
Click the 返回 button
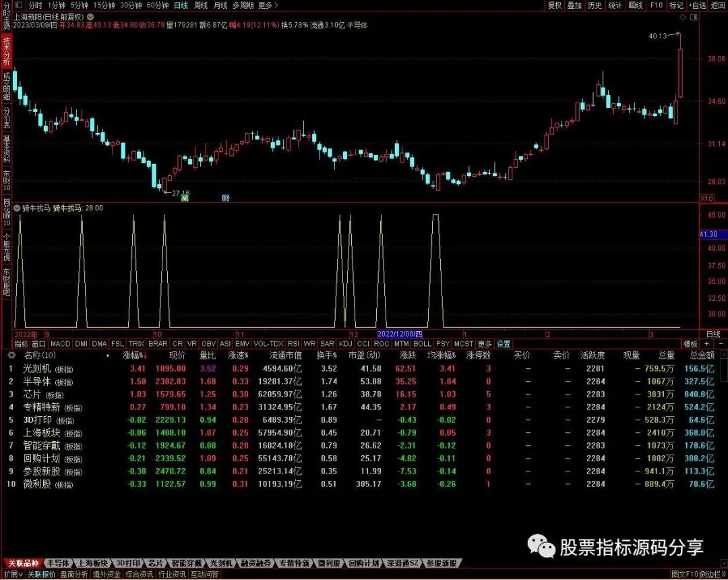click(x=718, y=5)
